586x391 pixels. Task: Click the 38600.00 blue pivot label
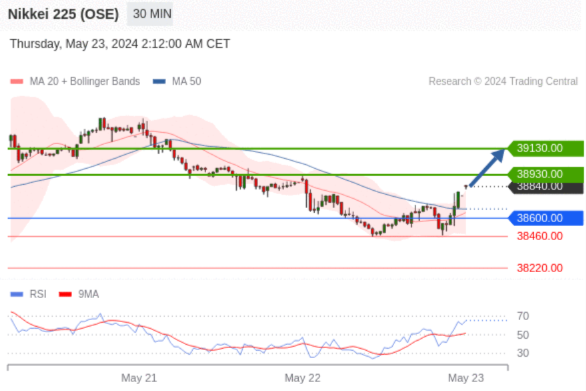pos(546,218)
